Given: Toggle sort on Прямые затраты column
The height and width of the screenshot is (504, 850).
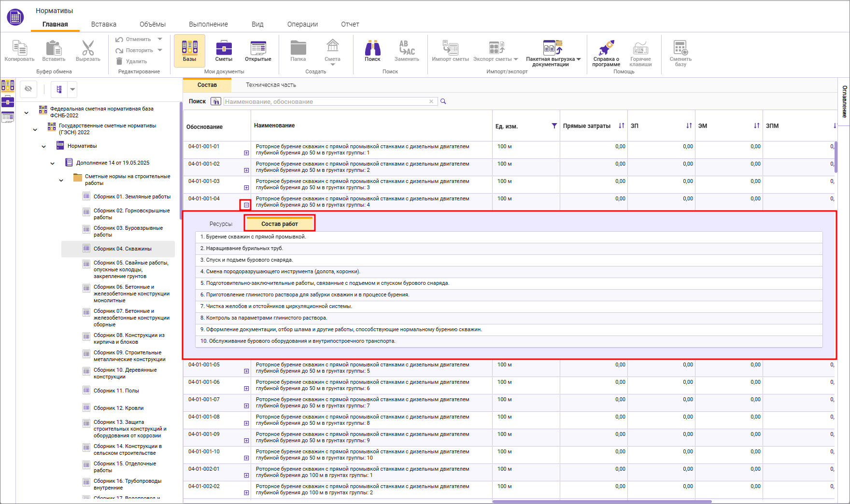Looking at the screenshot, I should (621, 126).
